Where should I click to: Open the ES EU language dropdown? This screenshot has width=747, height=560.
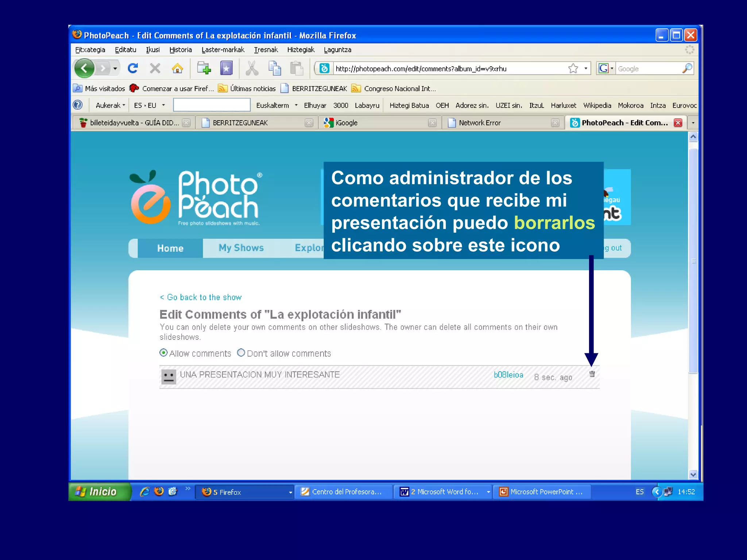[x=149, y=105]
